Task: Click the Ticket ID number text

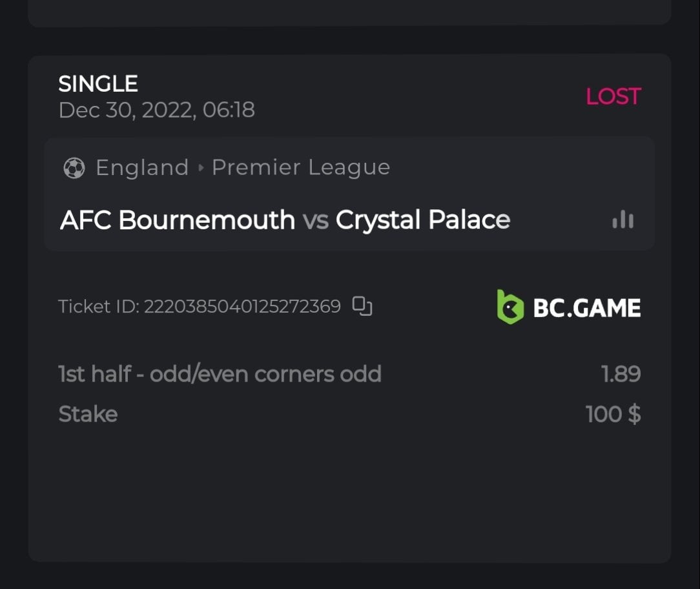Action: pos(242,306)
